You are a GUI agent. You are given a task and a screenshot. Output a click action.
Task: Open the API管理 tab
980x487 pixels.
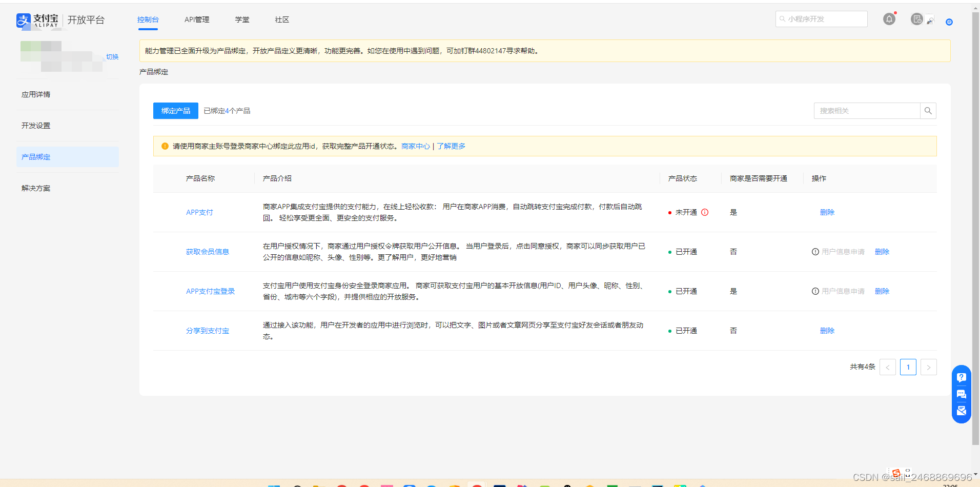[x=197, y=19]
